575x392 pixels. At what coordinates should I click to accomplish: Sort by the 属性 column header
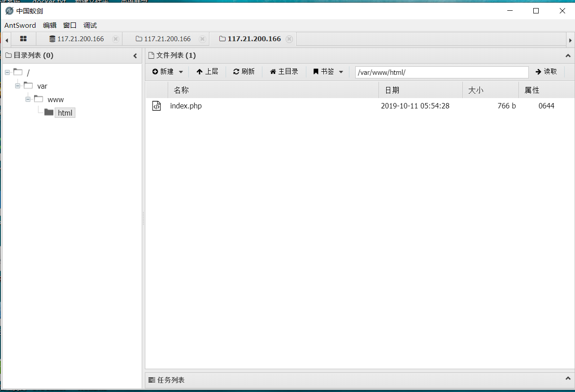pyautogui.click(x=546, y=90)
